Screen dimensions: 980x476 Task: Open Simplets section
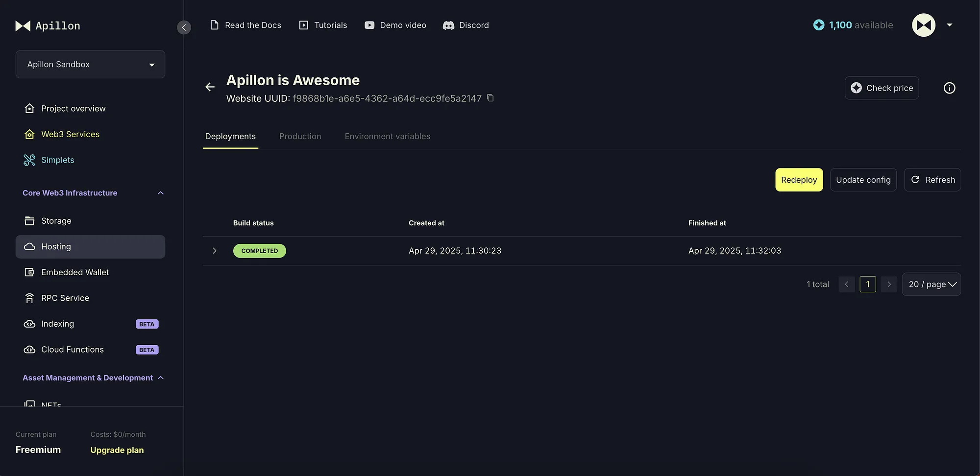click(90, 160)
